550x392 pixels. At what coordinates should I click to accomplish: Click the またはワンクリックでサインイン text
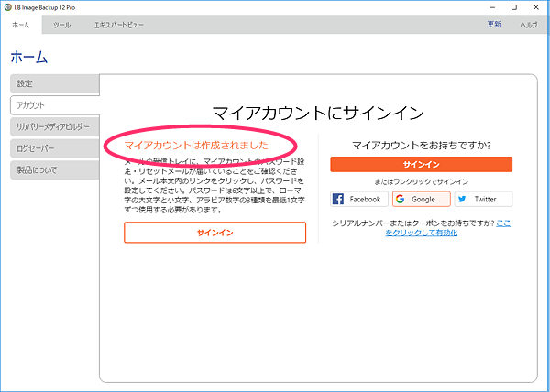tap(422, 182)
